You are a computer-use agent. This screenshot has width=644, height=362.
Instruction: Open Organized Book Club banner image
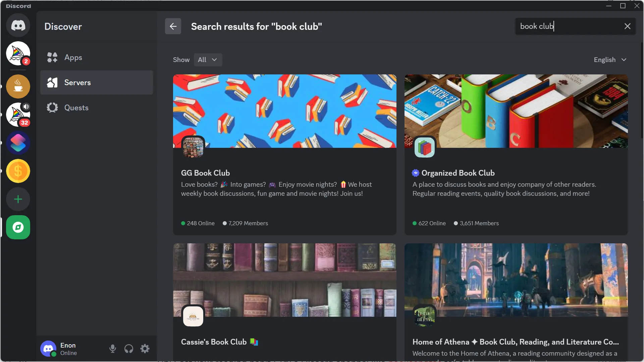click(x=516, y=111)
